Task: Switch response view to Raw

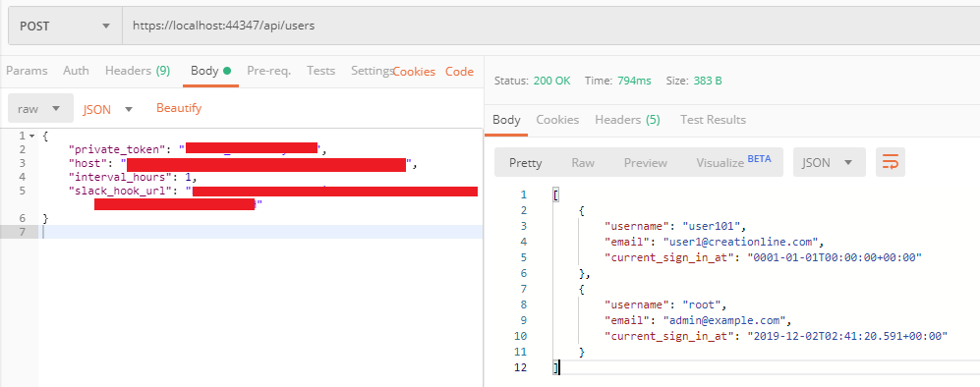Action: point(583,162)
